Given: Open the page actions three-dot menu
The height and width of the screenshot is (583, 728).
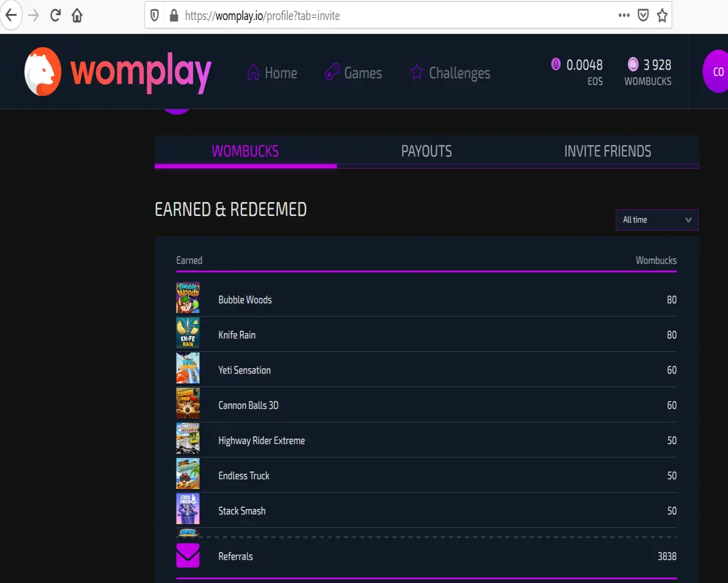Looking at the screenshot, I should [x=624, y=15].
